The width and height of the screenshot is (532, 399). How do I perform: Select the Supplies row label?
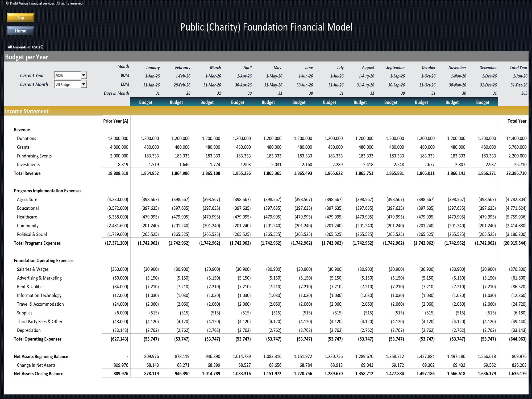pyautogui.click(x=25, y=313)
